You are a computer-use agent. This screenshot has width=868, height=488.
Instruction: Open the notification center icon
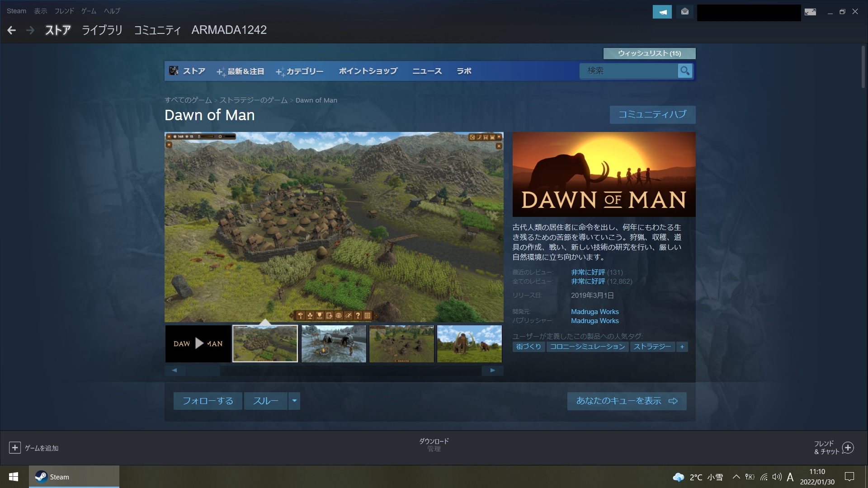[x=849, y=477]
